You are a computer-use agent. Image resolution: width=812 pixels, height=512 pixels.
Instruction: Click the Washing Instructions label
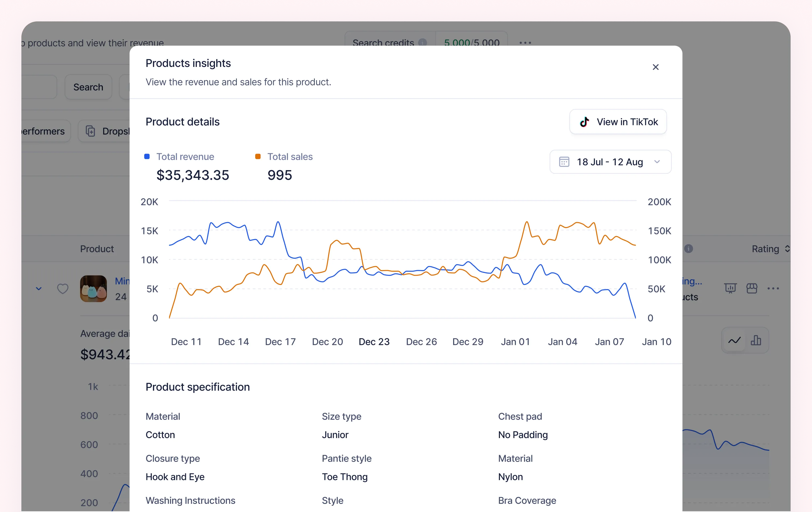pyautogui.click(x=190, y=501)
